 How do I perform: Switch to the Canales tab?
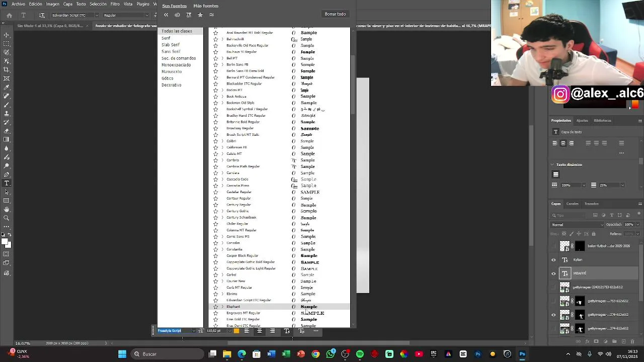[573, 204]
